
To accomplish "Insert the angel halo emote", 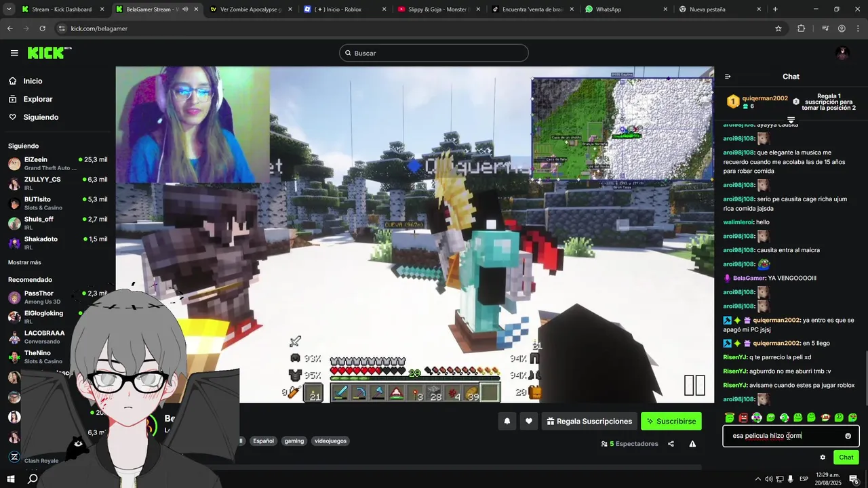I will 730,418.
